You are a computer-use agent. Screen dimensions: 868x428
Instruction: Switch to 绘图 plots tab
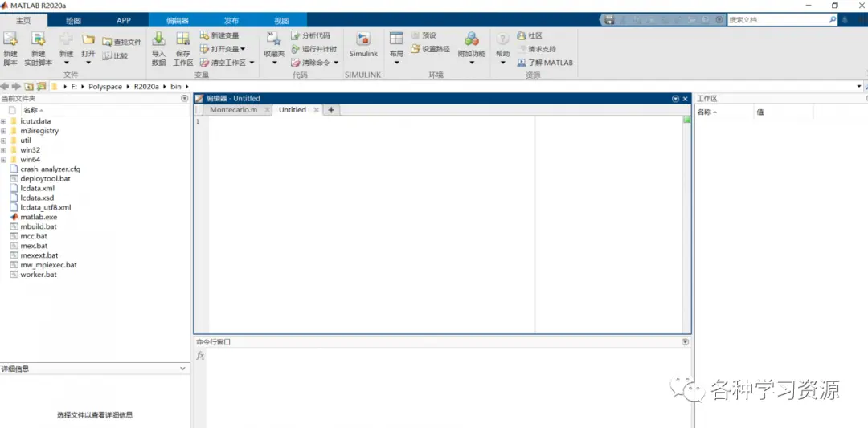74,20
